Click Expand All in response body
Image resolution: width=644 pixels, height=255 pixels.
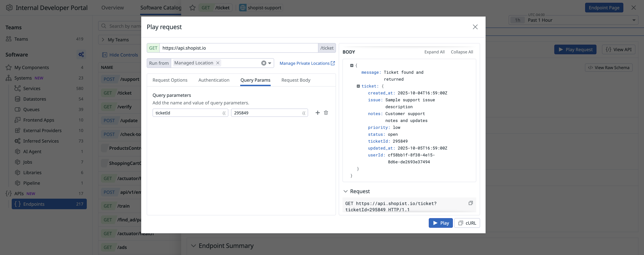(x=434, y=52)
